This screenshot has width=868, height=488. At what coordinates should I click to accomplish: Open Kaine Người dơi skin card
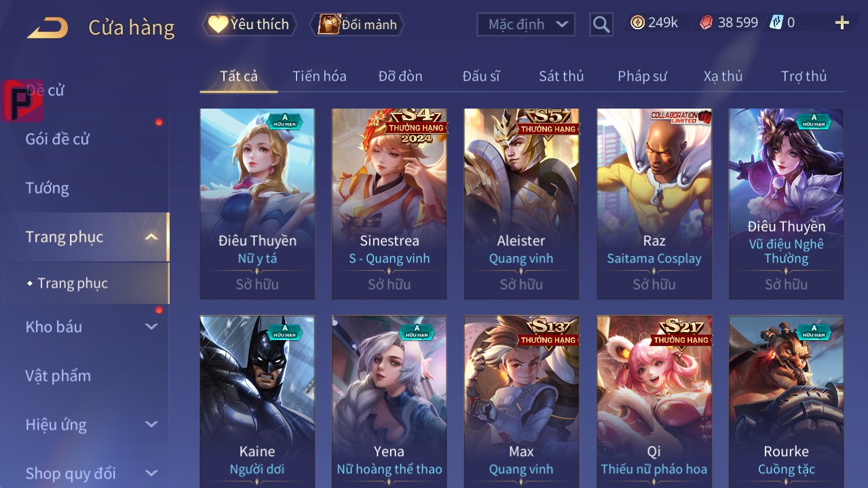pos(257,401)
